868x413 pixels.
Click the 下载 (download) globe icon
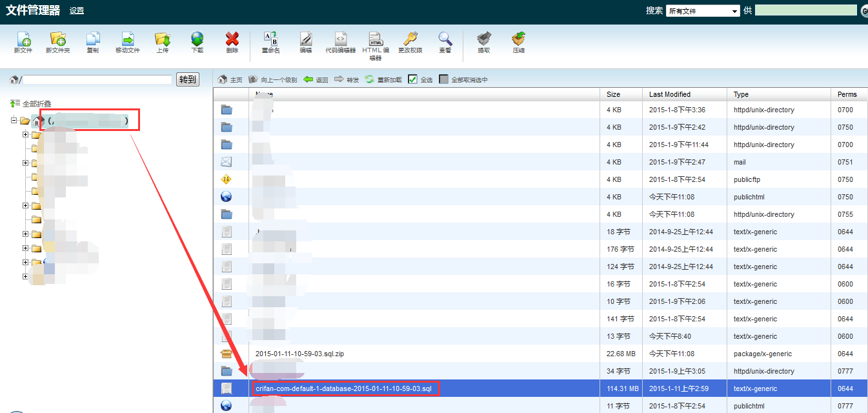pyautogui.click(x=197, y=39)
